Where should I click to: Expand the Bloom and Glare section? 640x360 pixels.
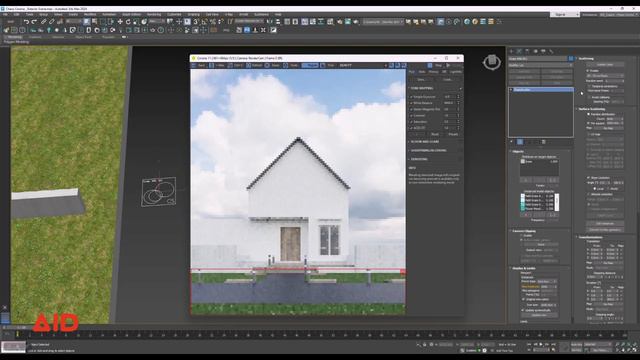tap(424, 142)
